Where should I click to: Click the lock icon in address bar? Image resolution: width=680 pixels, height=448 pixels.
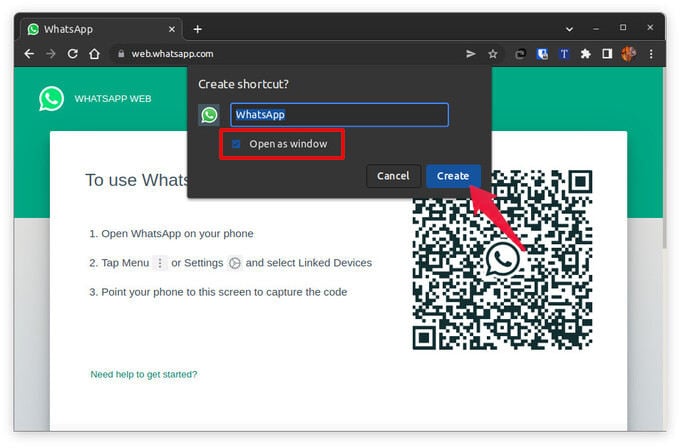point(121,54)
